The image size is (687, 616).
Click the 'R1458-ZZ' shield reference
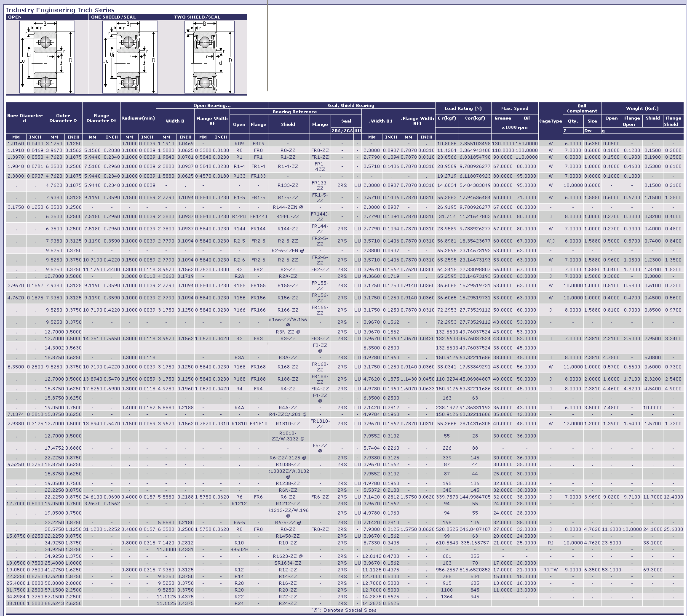(x=288, y=536)
